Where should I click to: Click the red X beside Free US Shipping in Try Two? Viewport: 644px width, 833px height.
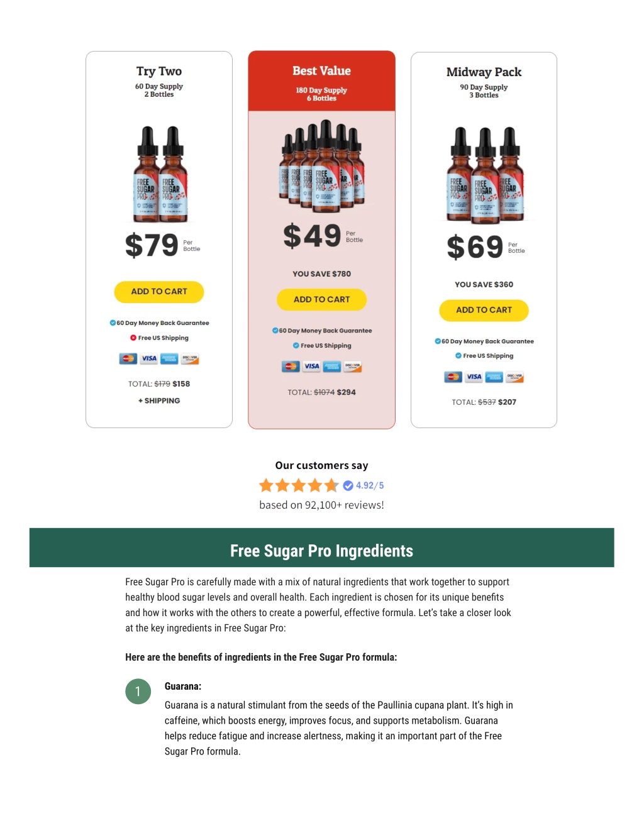click(133, 338)
